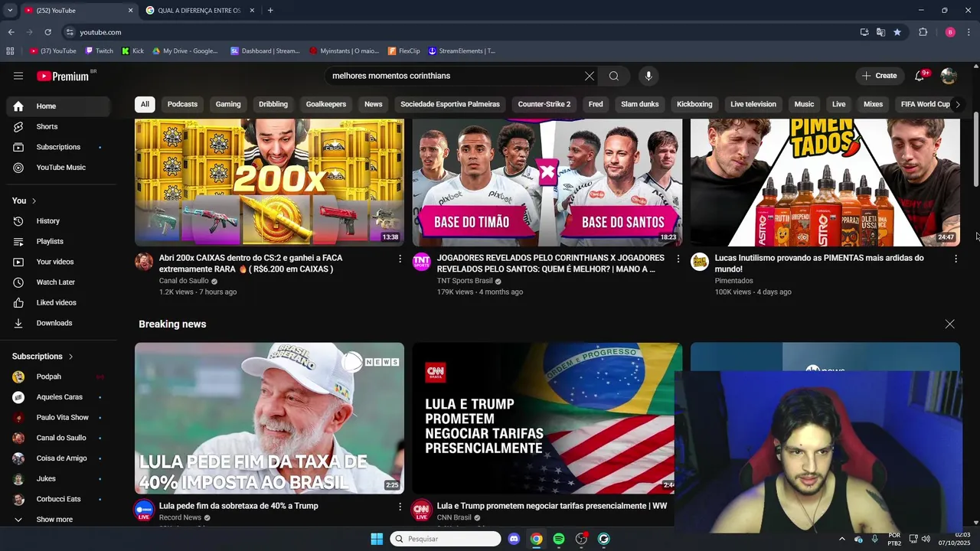Viewport: 980px width, 551px height.
Task: Expand the You section chevron
Action: click(x=34, y=201)
